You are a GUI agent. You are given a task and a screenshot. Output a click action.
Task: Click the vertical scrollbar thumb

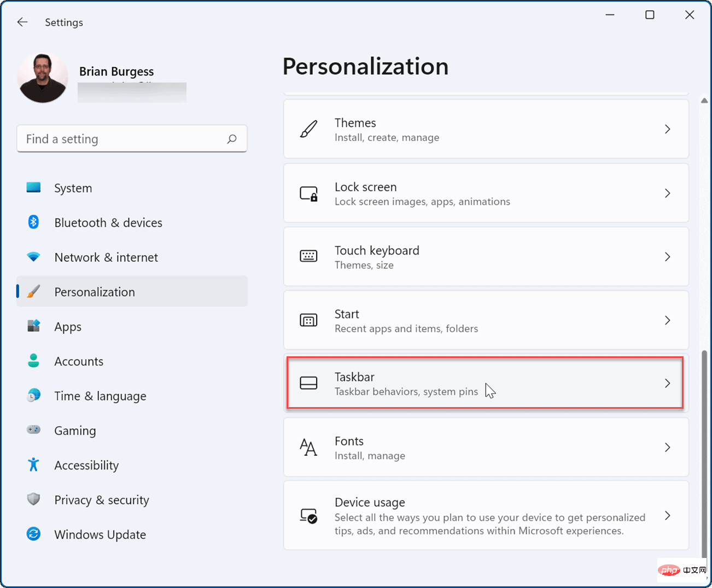click(704, 454)
